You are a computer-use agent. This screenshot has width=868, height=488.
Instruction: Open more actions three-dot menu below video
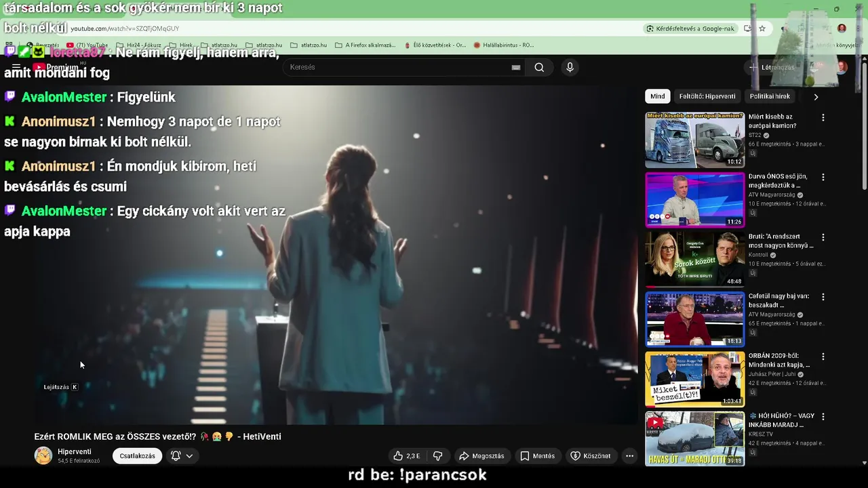[x=629, y=456]
